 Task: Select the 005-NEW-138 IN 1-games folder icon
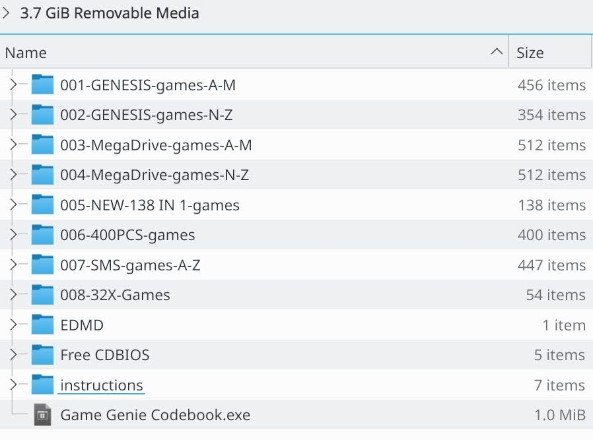pos(42,205)
